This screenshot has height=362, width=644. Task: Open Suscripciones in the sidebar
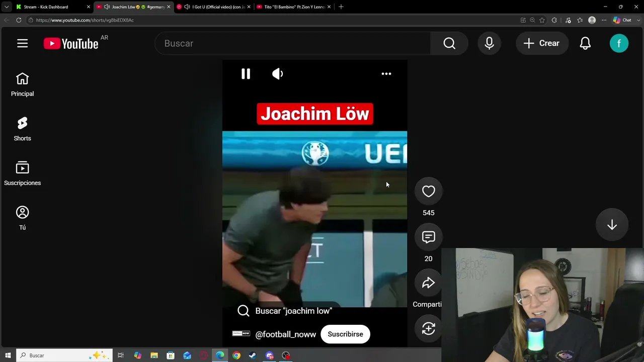pos(22,173)
